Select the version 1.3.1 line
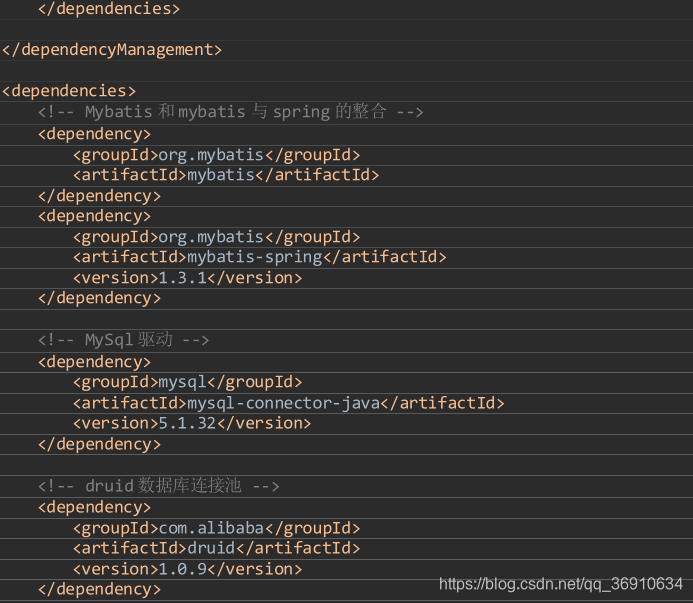Viewport: 693px width, 603px height. click(x=188, y=278)
